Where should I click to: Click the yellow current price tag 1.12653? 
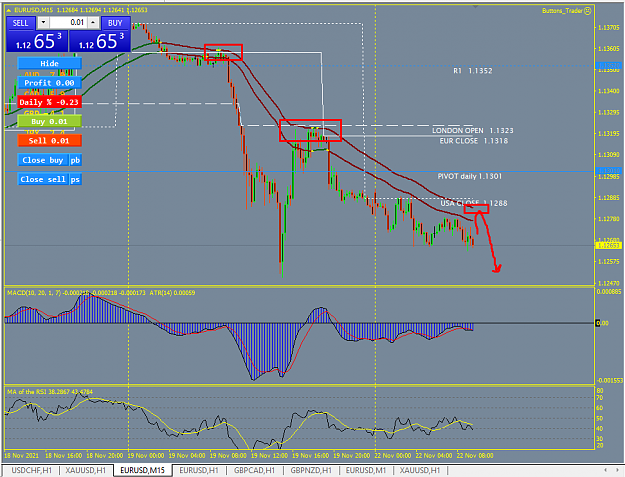pyautogui.click(x=608, y=245)
